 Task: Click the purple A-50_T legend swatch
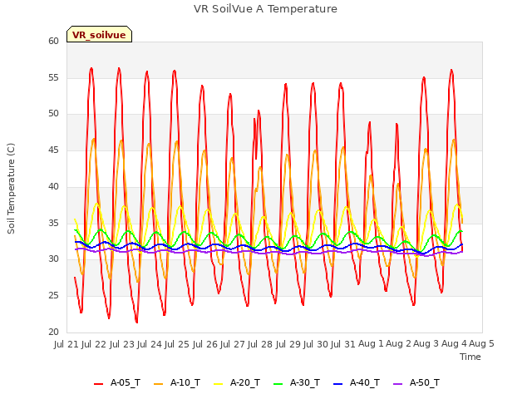(x=398, y=384)
